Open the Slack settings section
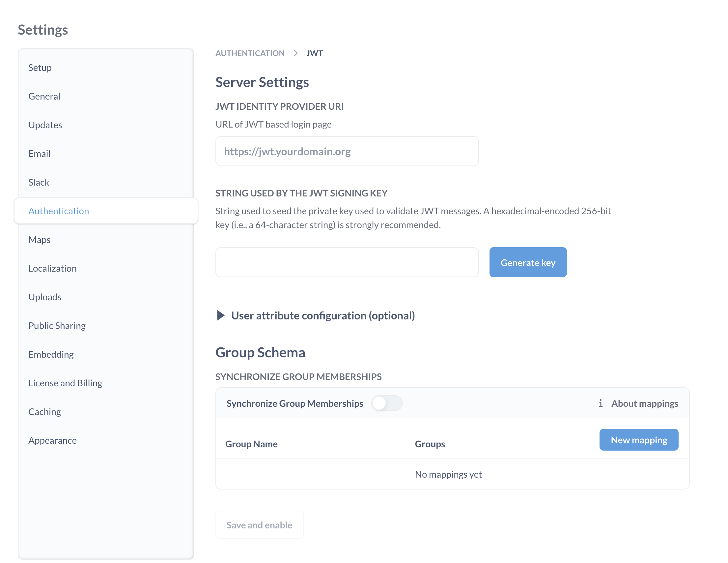The width and height of the screenshot is (728, 563). pos(38,182)
